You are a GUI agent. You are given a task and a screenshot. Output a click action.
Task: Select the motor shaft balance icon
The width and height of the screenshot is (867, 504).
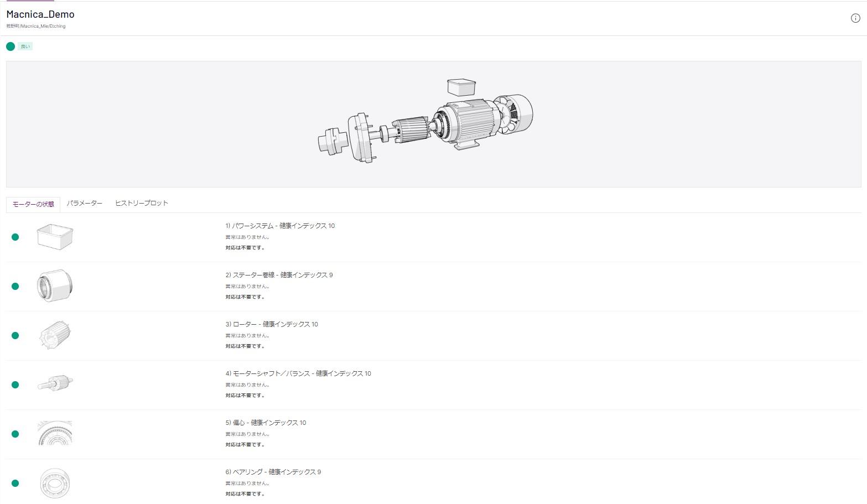55,383
